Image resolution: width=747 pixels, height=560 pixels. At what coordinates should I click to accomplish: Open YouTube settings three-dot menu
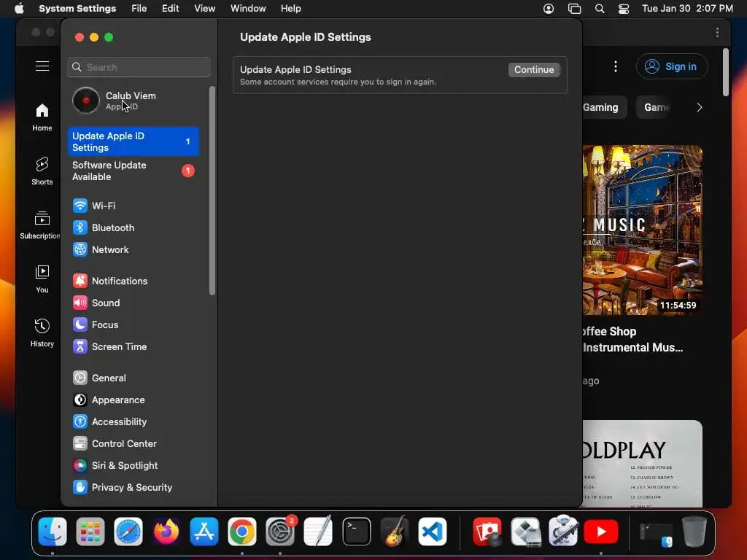[x=616, y=66]
